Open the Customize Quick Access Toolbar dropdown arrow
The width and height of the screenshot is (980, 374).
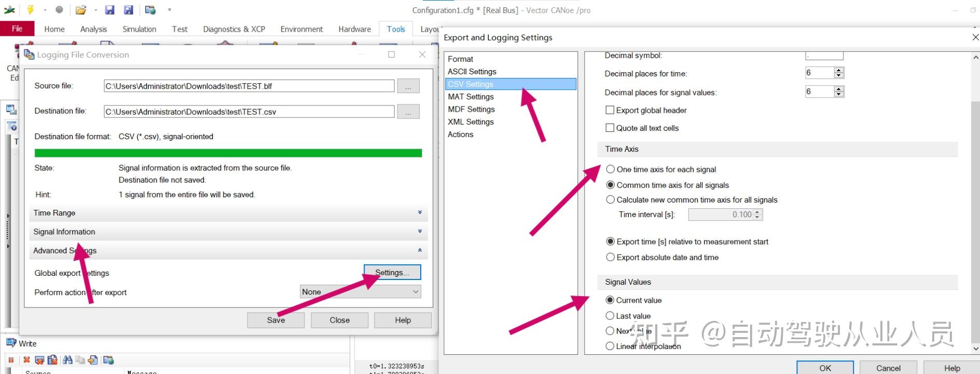169,10
